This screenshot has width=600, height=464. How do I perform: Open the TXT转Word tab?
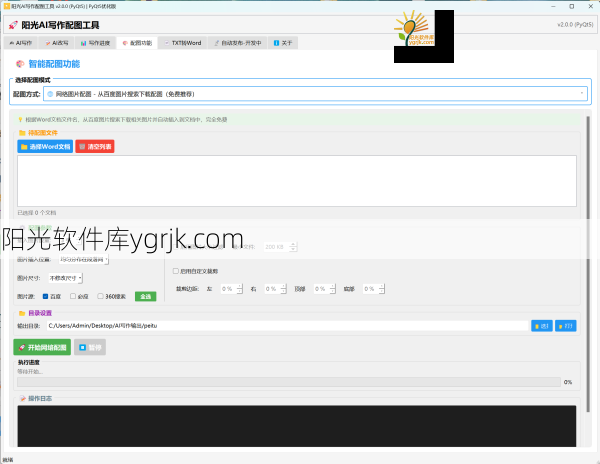[x=183, y=43]
